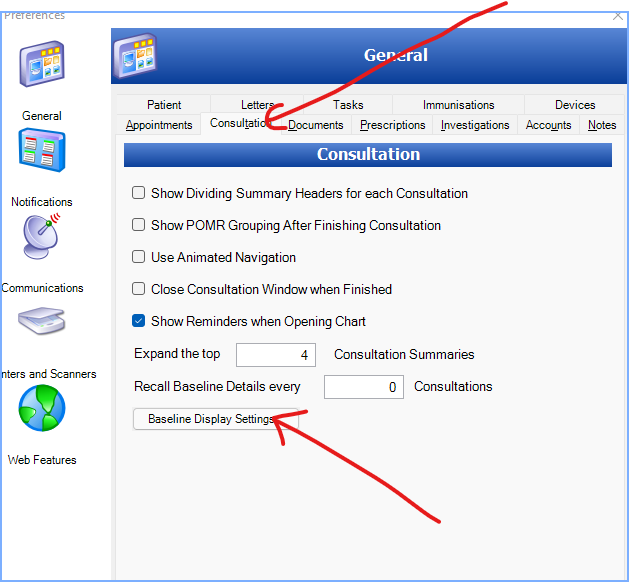
Task: Switch to the Prescriptions tab
Action: pos(392,125)
